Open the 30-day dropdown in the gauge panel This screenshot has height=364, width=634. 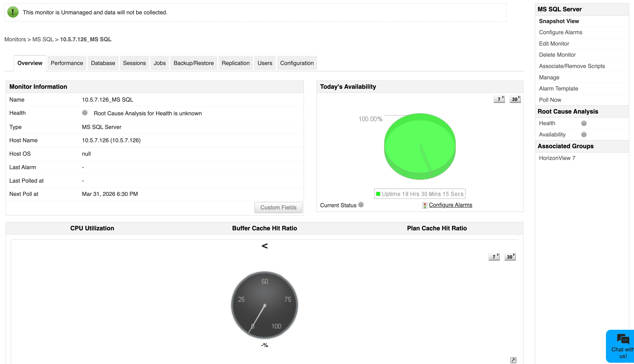click(510, 256)
